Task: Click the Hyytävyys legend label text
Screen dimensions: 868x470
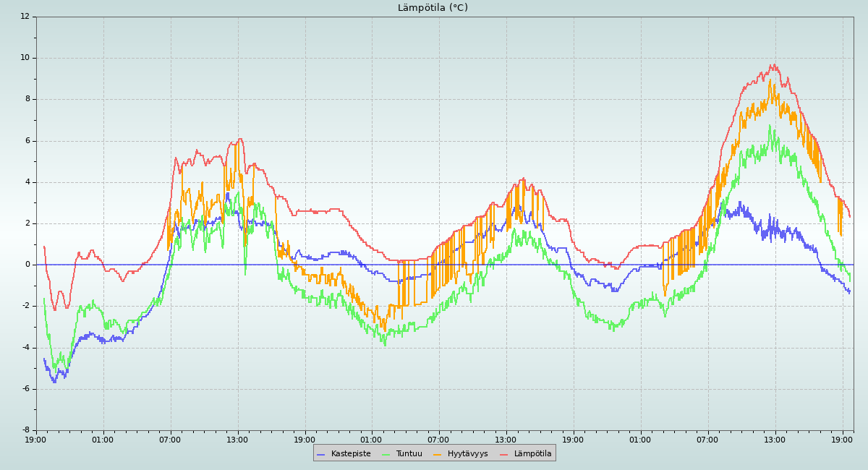Action: click(467, 454)
